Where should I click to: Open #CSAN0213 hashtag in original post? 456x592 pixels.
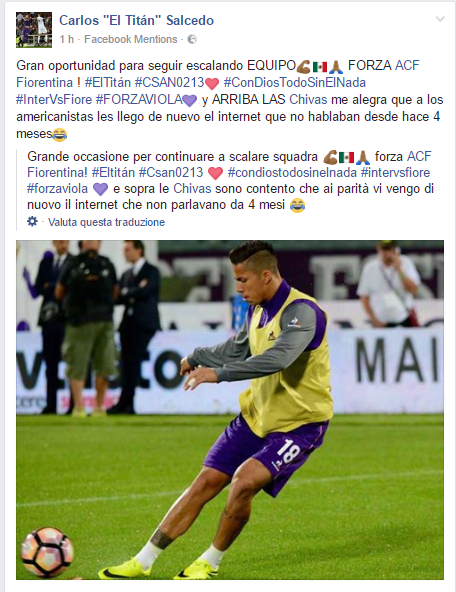[169, 82]
